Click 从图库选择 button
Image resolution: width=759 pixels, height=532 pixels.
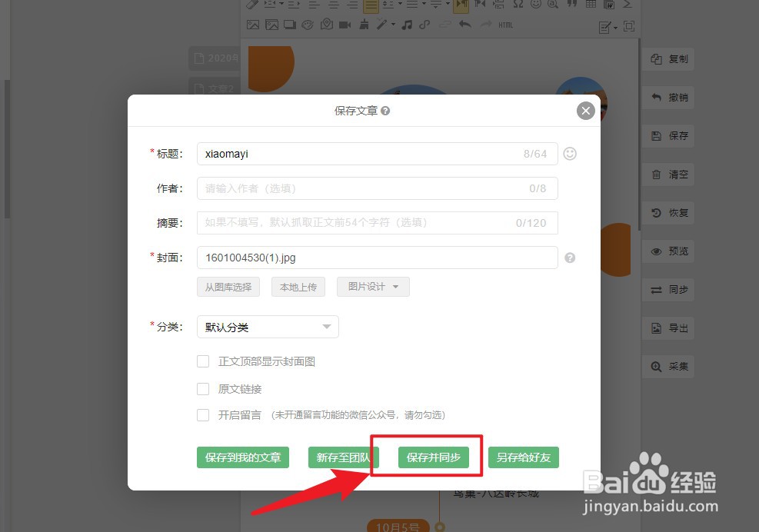point(228,287)
